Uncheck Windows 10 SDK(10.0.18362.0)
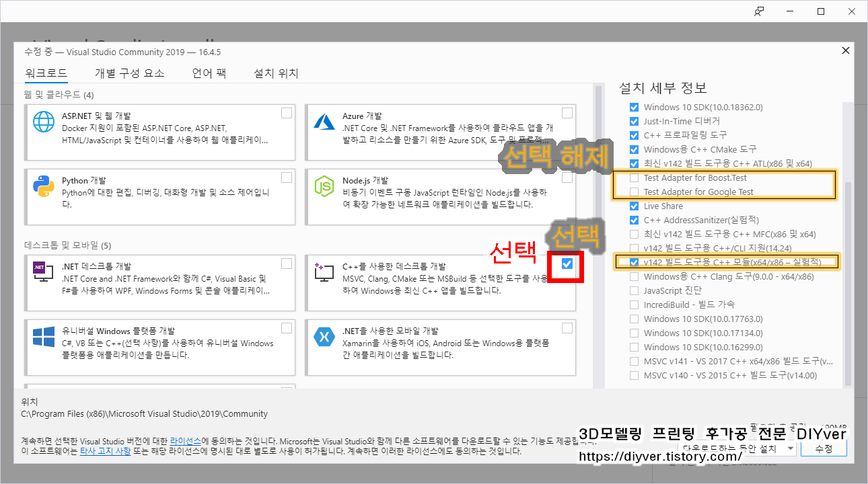The image size is (868, 484). (634, 107)
